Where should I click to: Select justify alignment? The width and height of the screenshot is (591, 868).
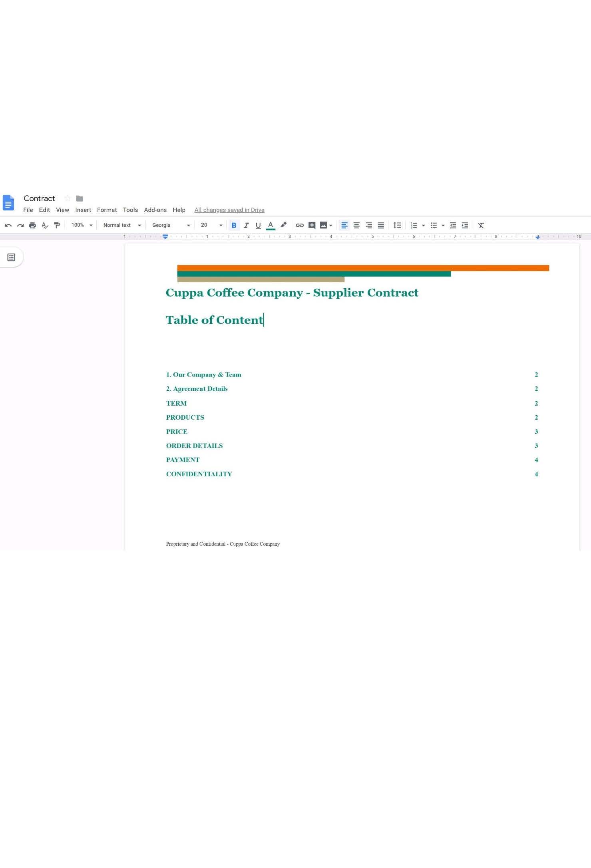click(381, 226)
